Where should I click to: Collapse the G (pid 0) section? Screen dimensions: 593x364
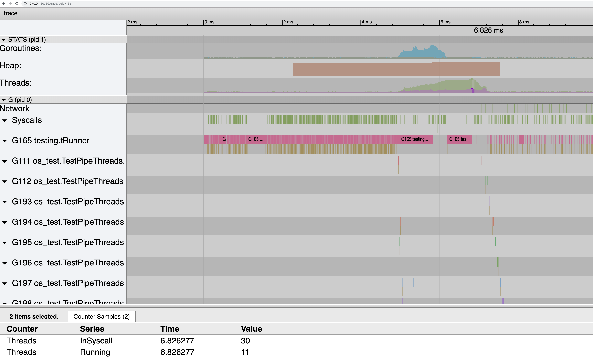tap(4, 100)
